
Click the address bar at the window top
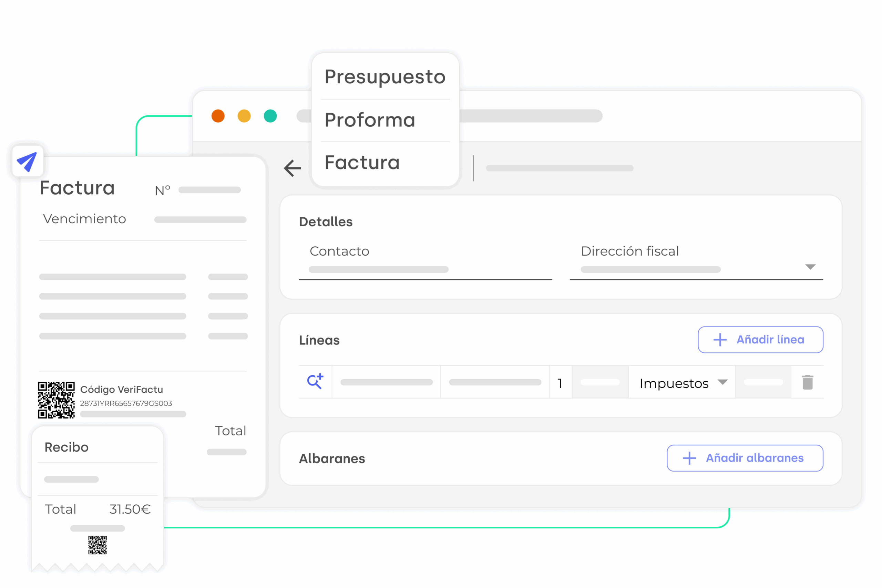[530, 116]
